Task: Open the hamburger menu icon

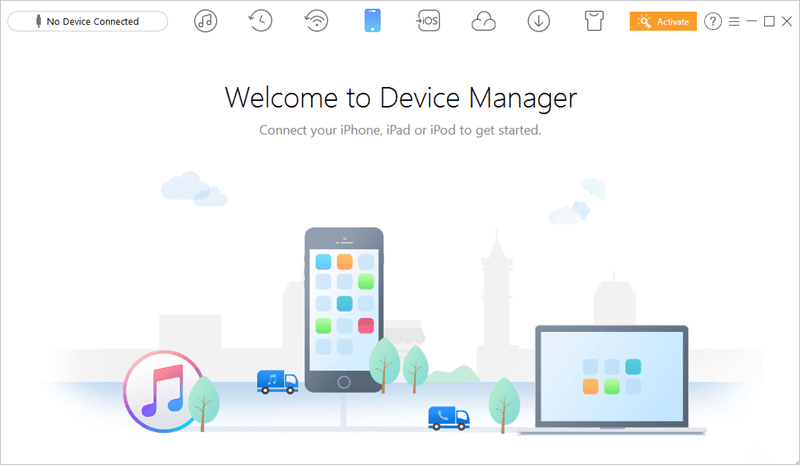Action: tap(734, 21)
